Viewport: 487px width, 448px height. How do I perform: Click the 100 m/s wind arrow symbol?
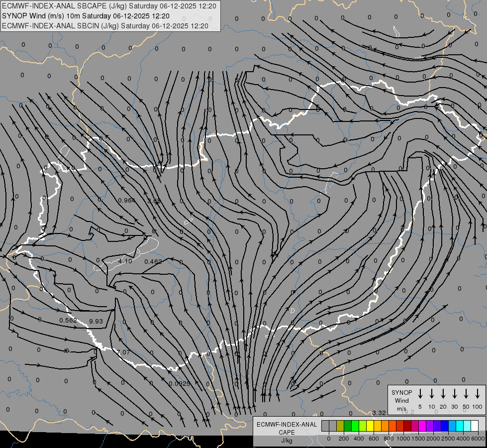[x=478, y=393]
